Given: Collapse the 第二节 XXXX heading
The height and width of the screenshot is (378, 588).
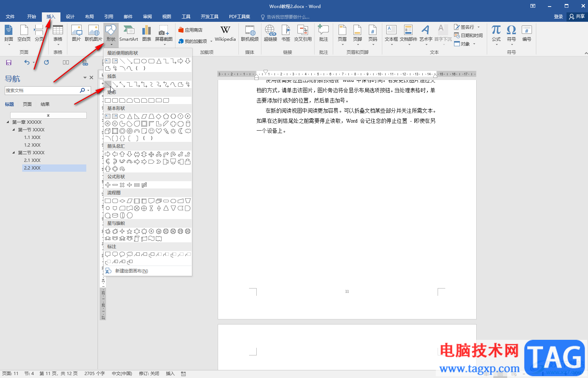Looking at the screenshot, I should pyautogui.click(x=14, y=152).
